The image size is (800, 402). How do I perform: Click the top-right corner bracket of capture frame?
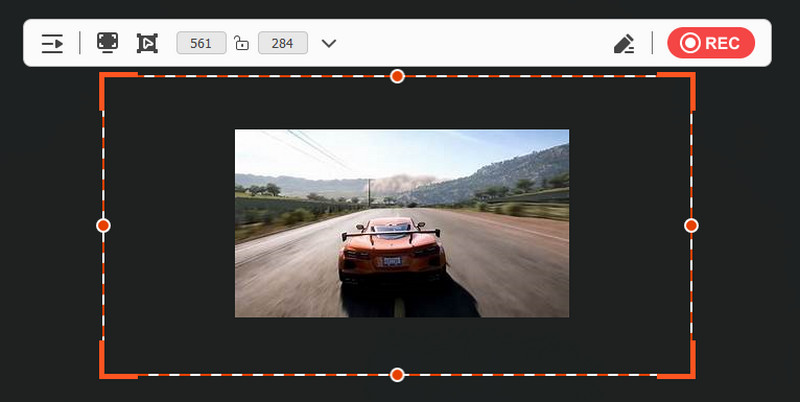click(x=676, y=91)
